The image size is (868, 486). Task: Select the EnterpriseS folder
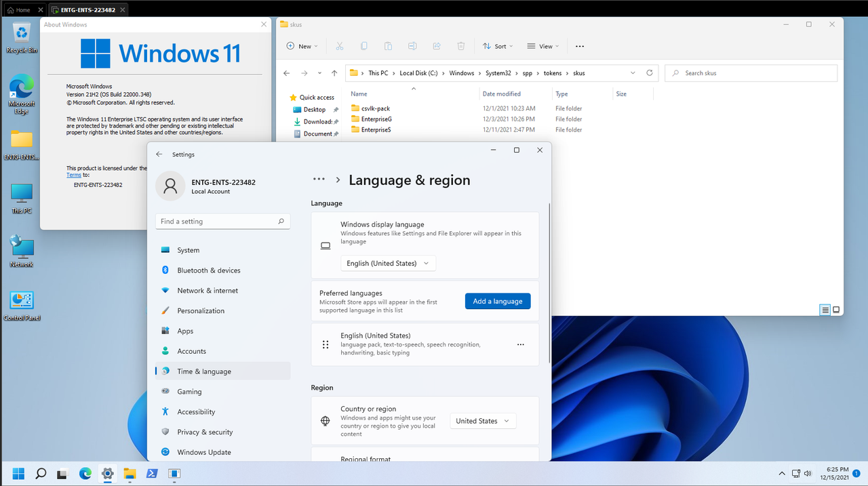pos(376,129)
